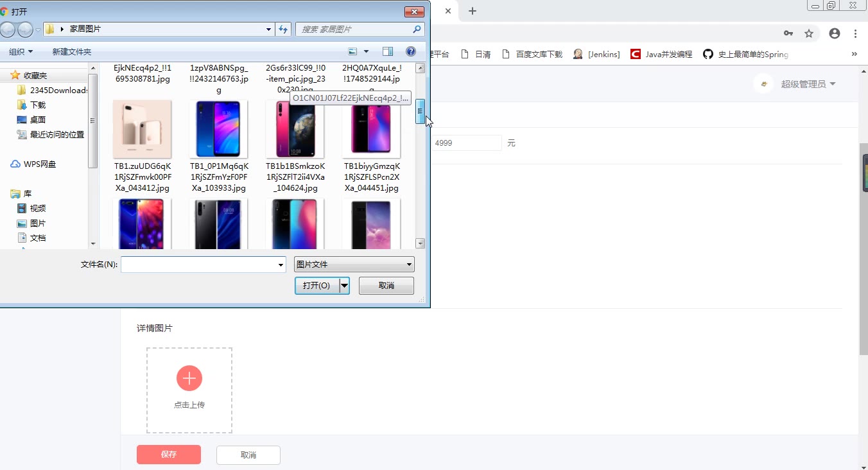This screenshot has width=868, height=470.
Task: Click 取消 button on the web page
Action: click(248, 455)
